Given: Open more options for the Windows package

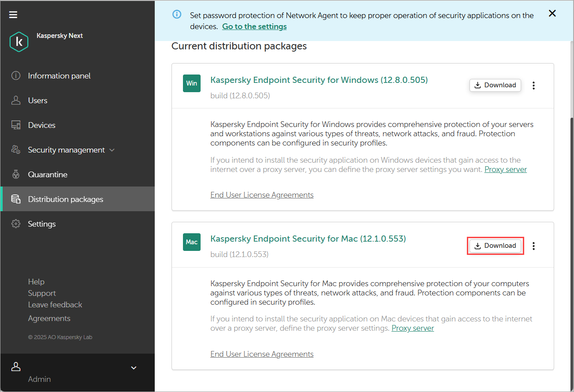Looking at the screenshot, I should [x=533, y=85].
